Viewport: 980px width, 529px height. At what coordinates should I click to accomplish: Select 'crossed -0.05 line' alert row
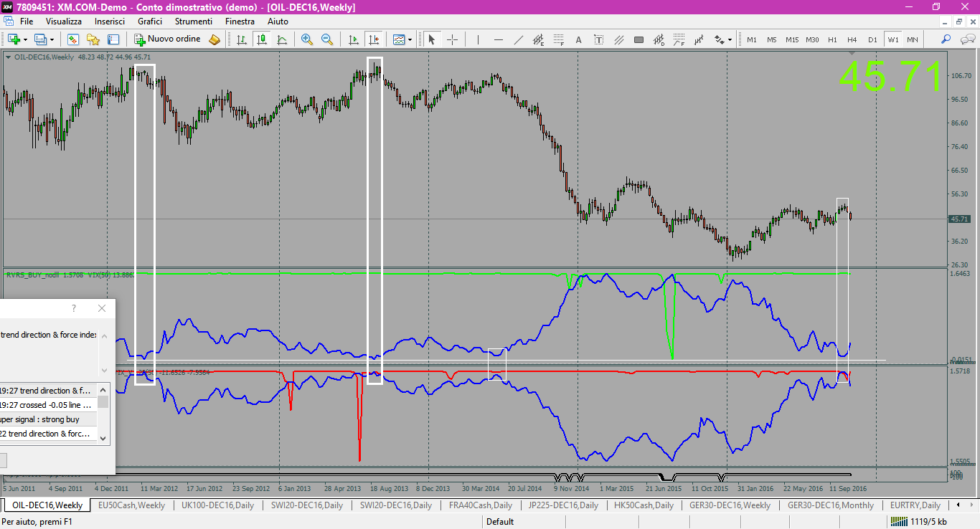pos(48,405)
